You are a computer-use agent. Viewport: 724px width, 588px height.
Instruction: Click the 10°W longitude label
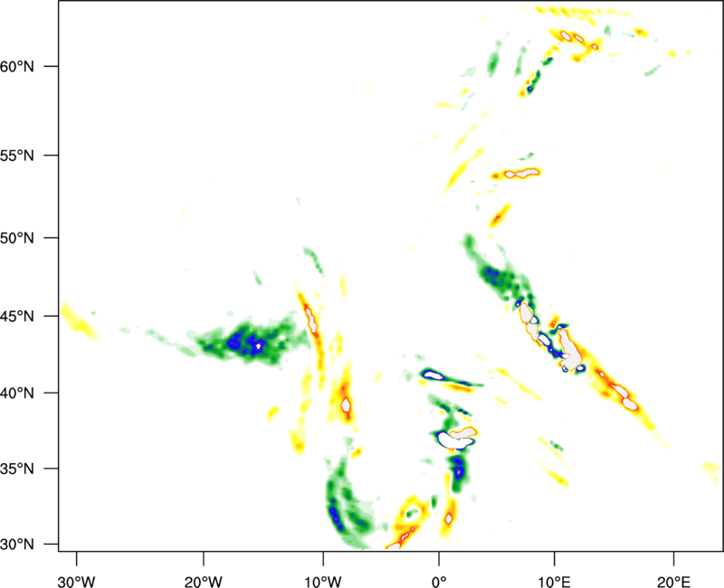[323, 582]
